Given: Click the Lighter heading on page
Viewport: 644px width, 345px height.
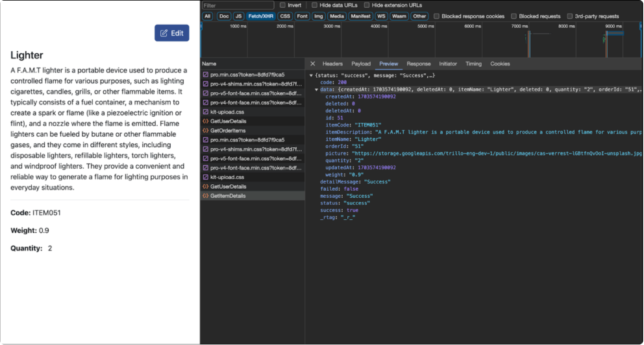Looking at the screenshot, I should [x=27, y=55].
